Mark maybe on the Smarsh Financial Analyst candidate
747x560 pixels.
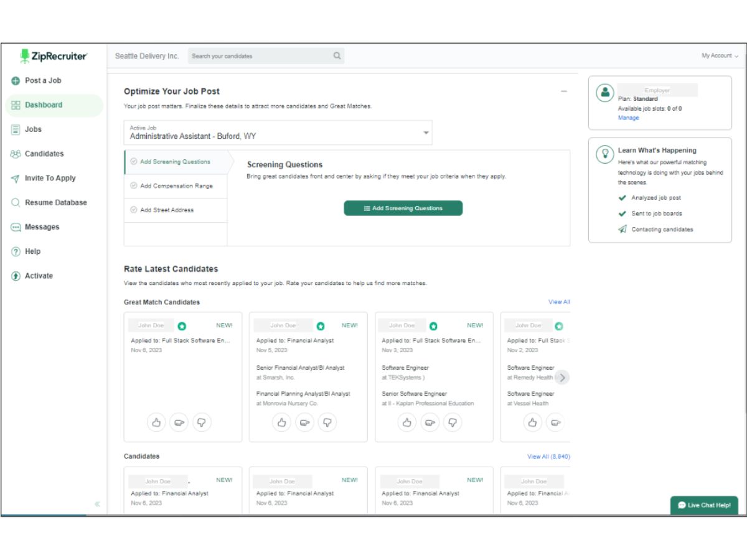point(304,422)
